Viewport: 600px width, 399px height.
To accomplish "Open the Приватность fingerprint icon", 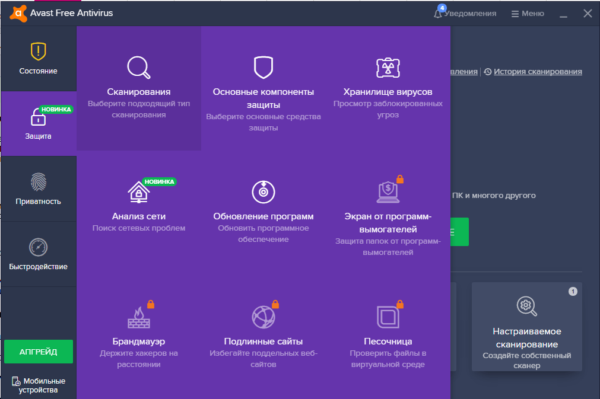I will (x=38, y=182).
